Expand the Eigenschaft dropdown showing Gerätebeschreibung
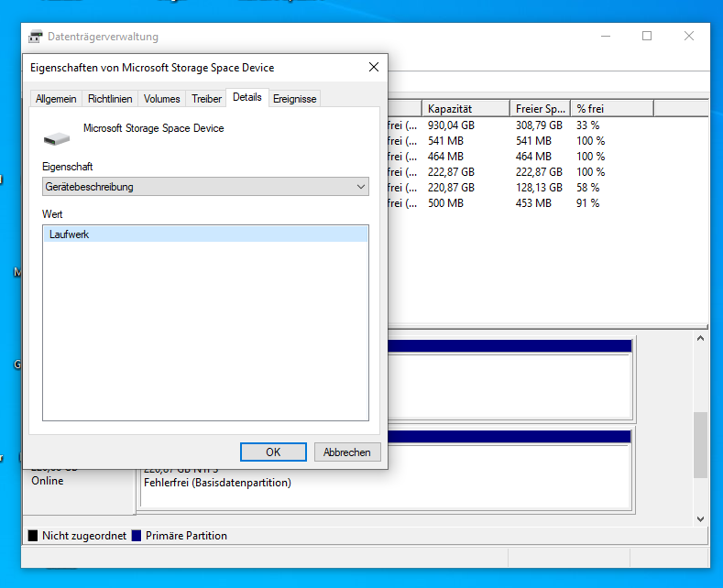723x588 pixels. point(205,187)
